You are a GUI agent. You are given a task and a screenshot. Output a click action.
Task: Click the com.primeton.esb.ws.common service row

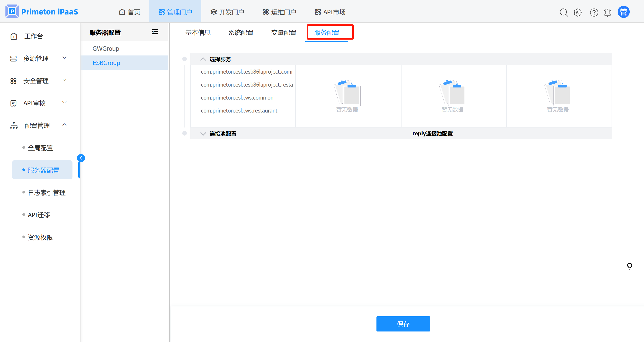pyautogui.click(x=237, y=98)
